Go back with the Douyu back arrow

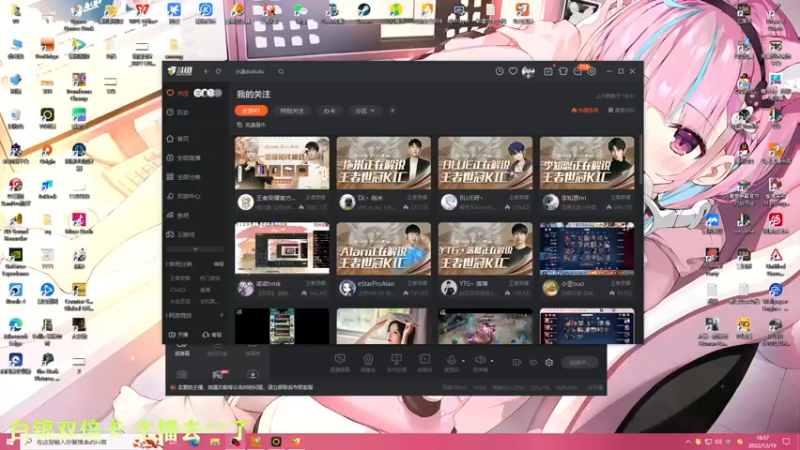[206, 71]
